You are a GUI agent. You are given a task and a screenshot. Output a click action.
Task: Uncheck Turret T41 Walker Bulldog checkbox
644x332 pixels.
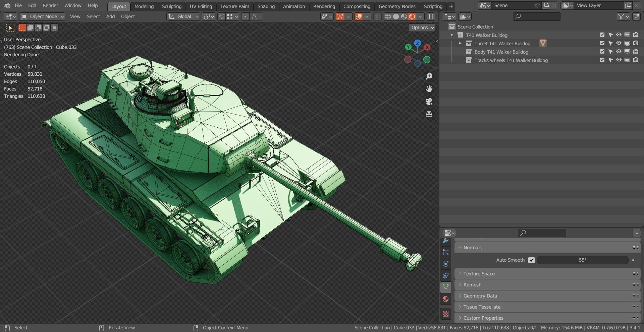(x=602, y=43)
